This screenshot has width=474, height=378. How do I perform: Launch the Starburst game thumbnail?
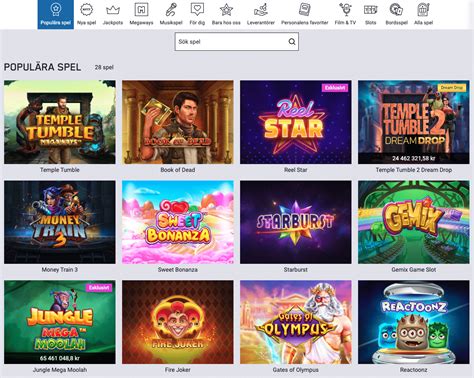(296, 222)
